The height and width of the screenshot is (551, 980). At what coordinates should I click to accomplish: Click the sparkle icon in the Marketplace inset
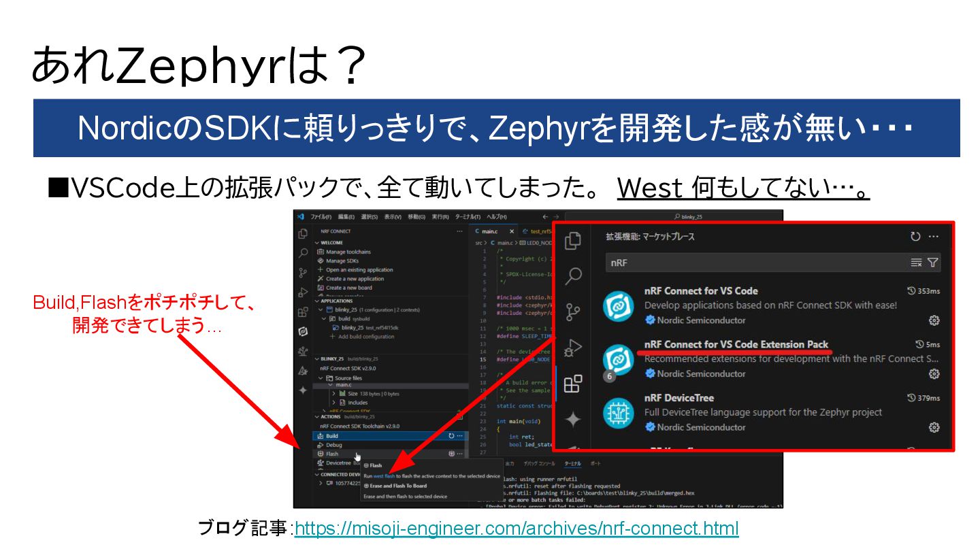pos(574,420)
